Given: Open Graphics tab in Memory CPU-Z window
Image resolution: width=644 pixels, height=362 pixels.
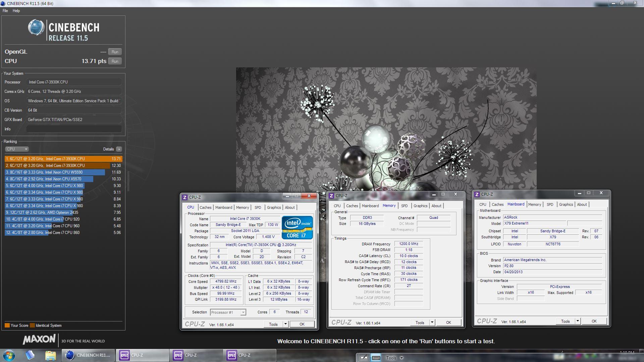Looking at the screenshot, I should pos(421,206).
